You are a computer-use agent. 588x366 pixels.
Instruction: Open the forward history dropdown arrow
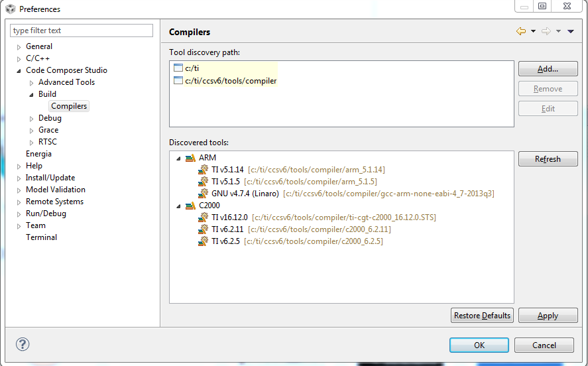[558, 32]
